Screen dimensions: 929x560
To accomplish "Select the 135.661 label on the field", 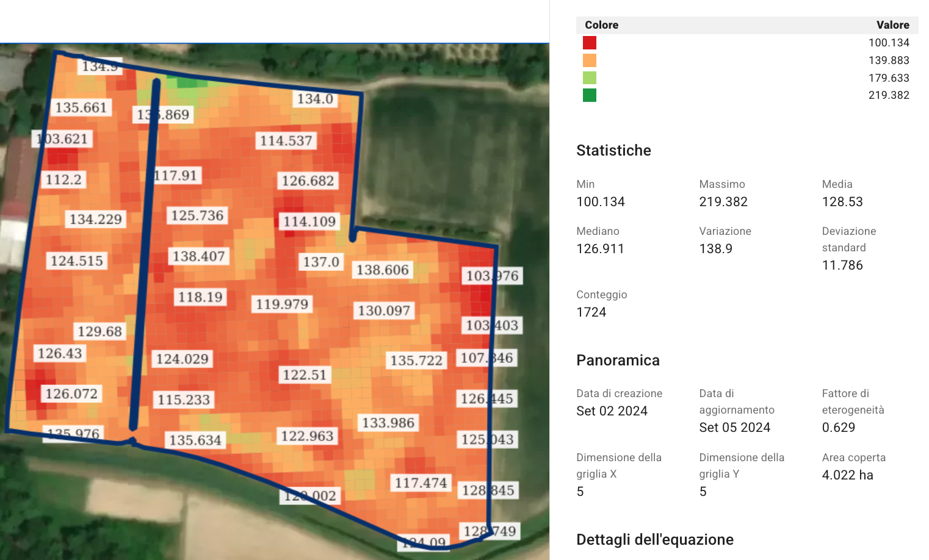I will click(x=81, y=108).
